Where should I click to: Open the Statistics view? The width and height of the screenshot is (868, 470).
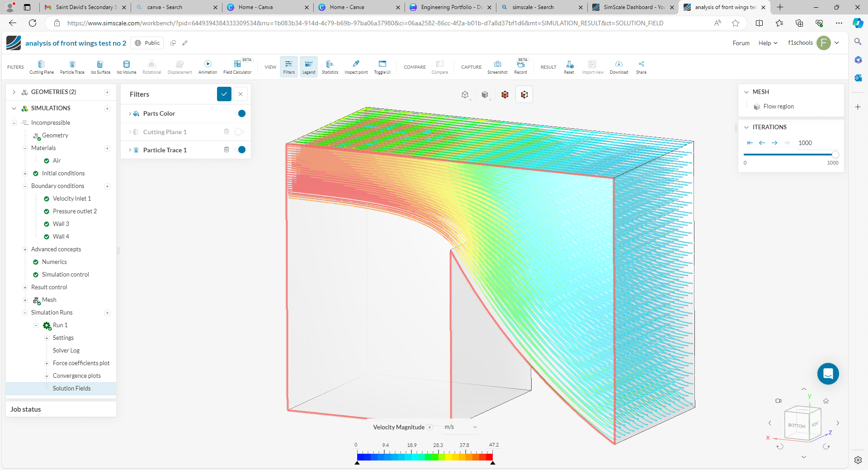pos(330,67)
